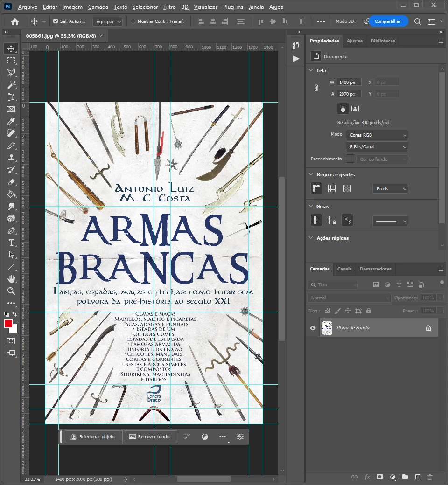This screenshot has height=485, width=448.
Task: Switch to the Ajustes tab
Action: click(x=355, y=41)
